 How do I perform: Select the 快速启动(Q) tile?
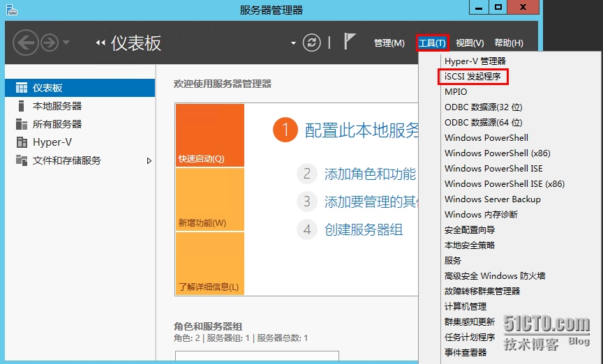pos(210,135)
